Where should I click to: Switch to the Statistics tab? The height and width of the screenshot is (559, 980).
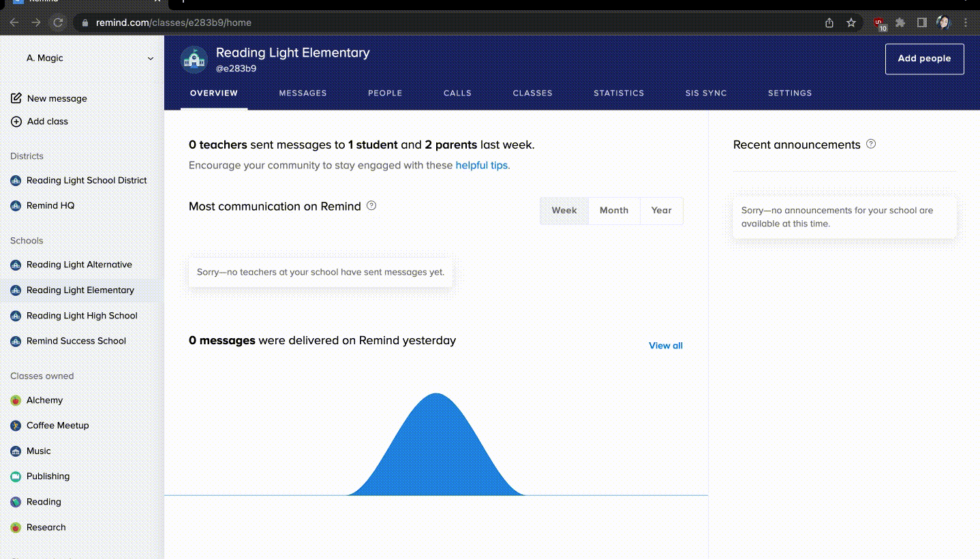(x=619, y=93)
